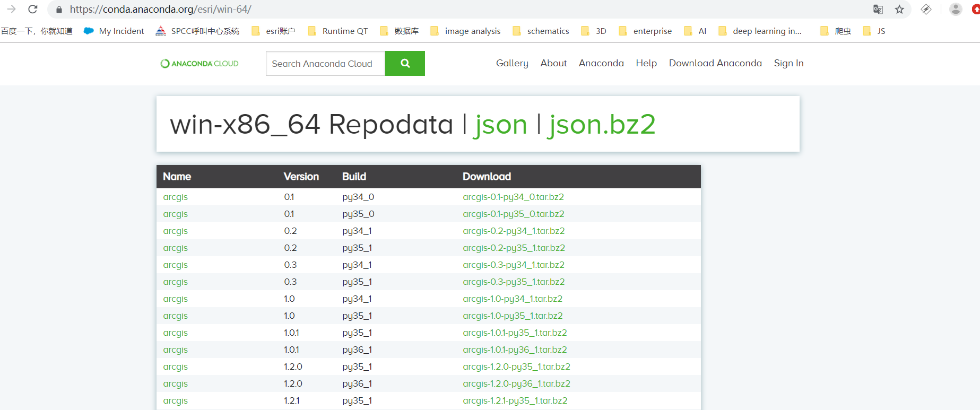Open the My Incident bookmark
This screenshot has width=980, height=410.
pos(114,31)
